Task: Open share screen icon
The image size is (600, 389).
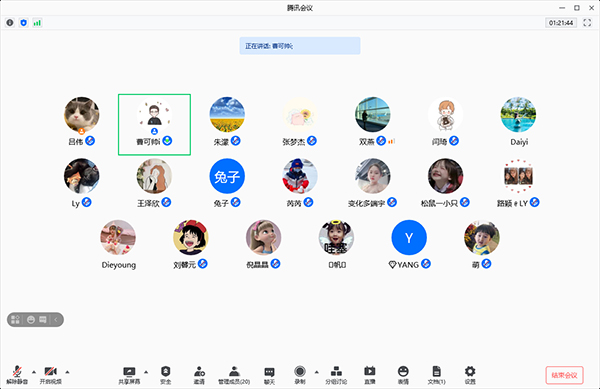Action: tap(129, 374)
